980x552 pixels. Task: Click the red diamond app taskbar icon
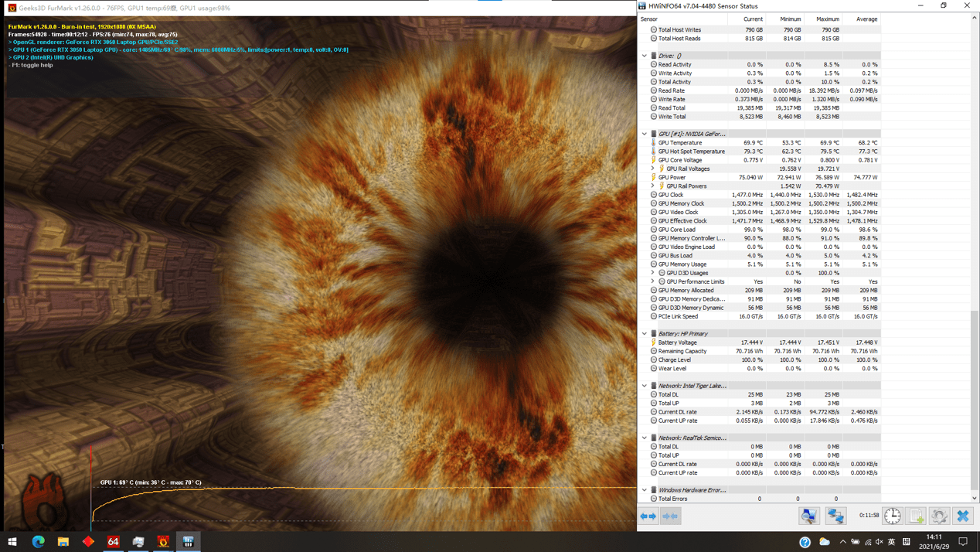point(88,542)
